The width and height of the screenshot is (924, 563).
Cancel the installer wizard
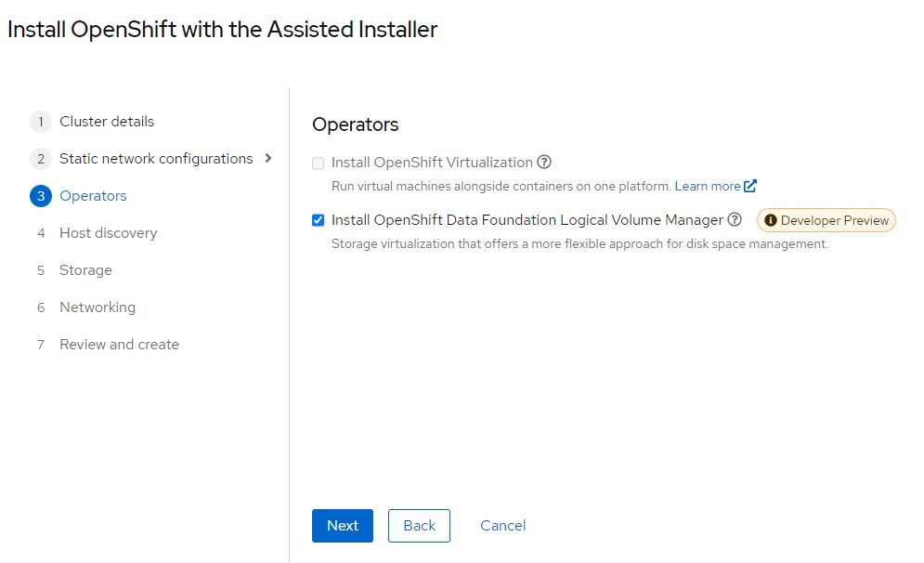coord(502,525)
